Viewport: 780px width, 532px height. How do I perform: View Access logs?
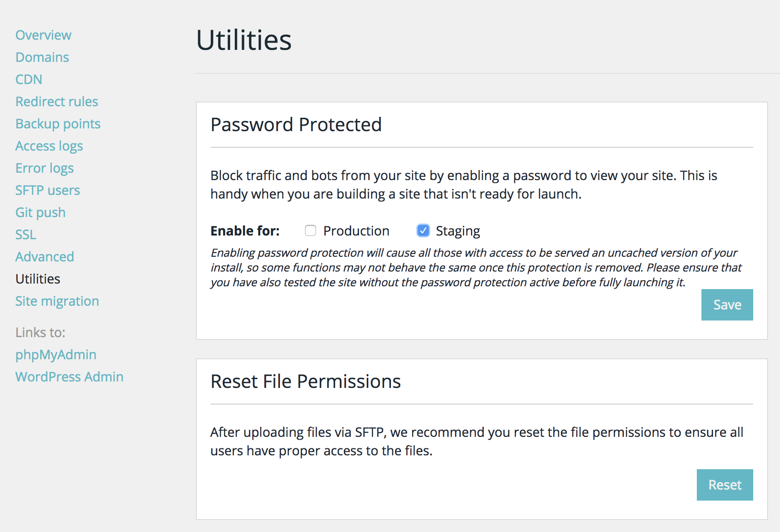tap(49, 146)
